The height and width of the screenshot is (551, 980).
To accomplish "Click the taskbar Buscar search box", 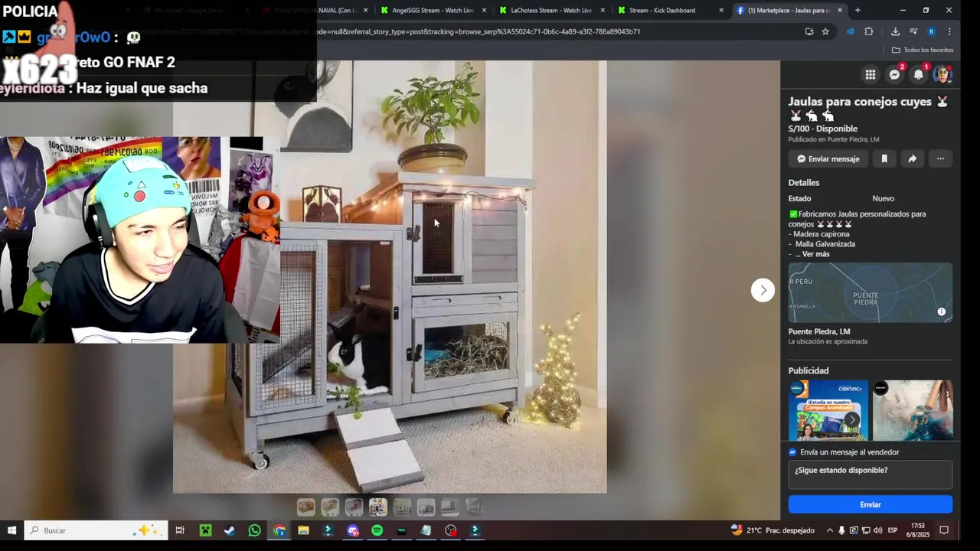I will pyautogui.click(x=97, y=530).
